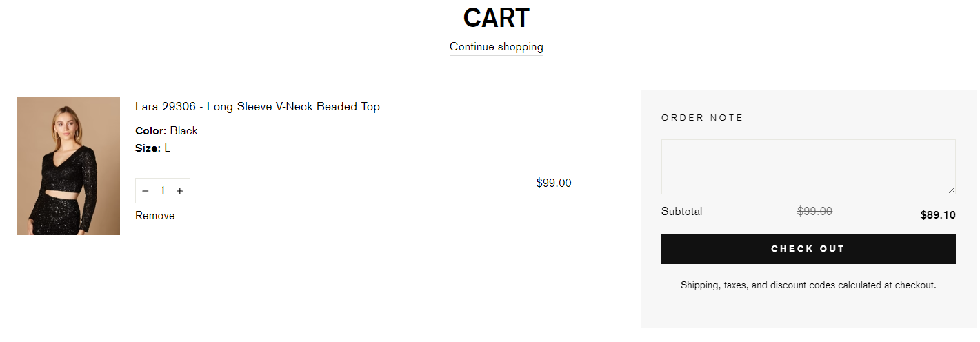980x342 pixels.
Task: Click the line item price $99.00
Action: point(554,183)
